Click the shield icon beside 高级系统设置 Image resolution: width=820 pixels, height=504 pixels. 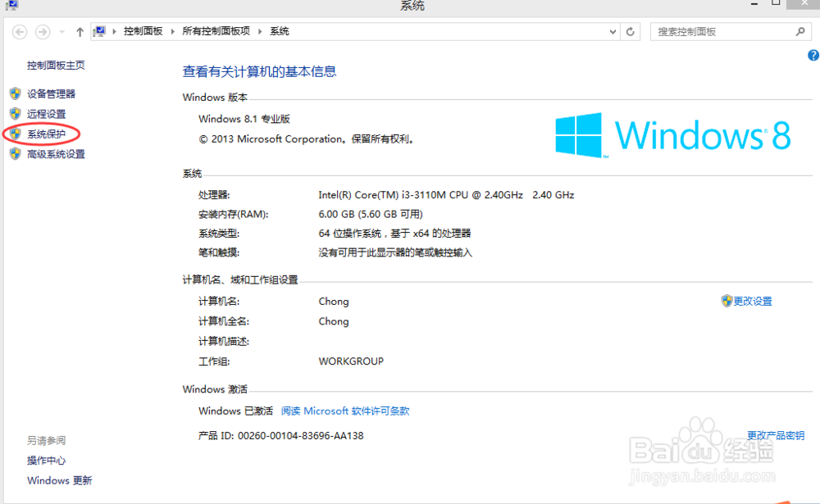[15, 154]
